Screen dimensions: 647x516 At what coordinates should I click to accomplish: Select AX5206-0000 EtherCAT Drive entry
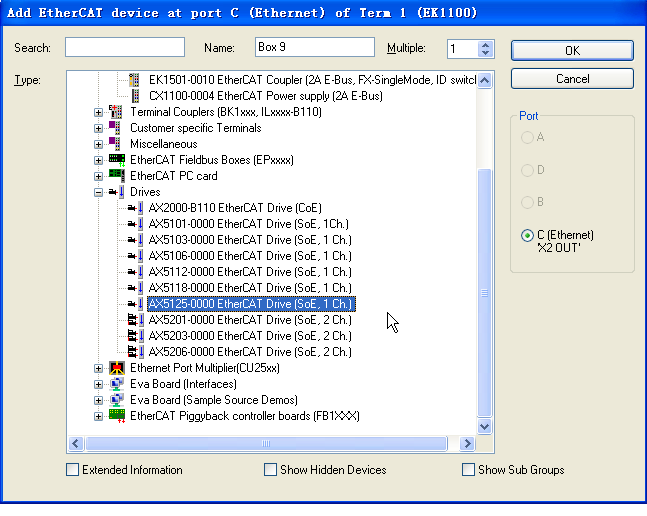[250, 352]
